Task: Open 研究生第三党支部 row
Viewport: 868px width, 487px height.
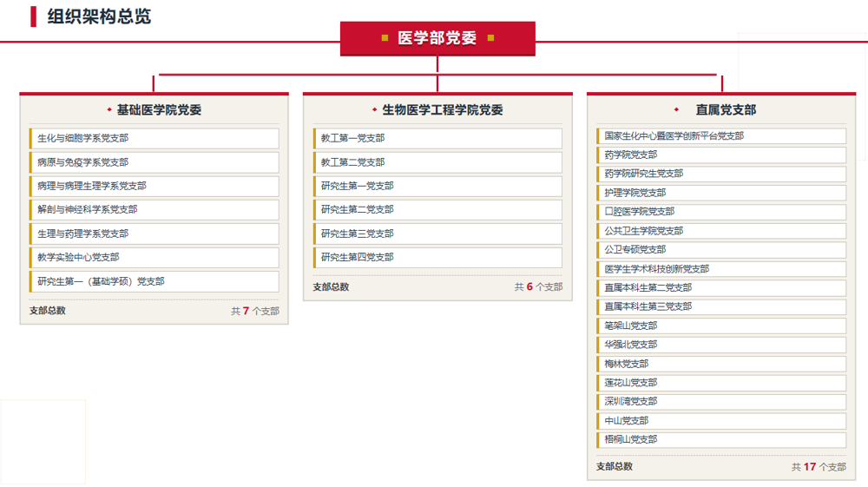Action: tap(437, 234)
